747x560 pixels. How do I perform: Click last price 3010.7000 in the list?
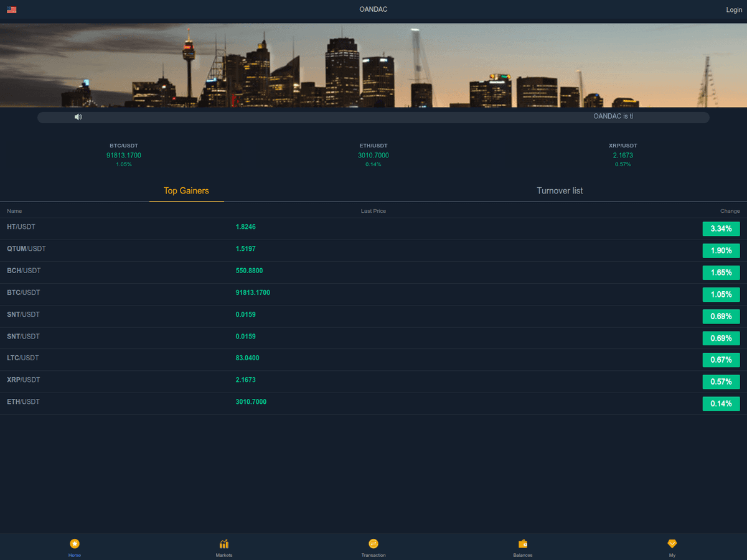[251, 402]
